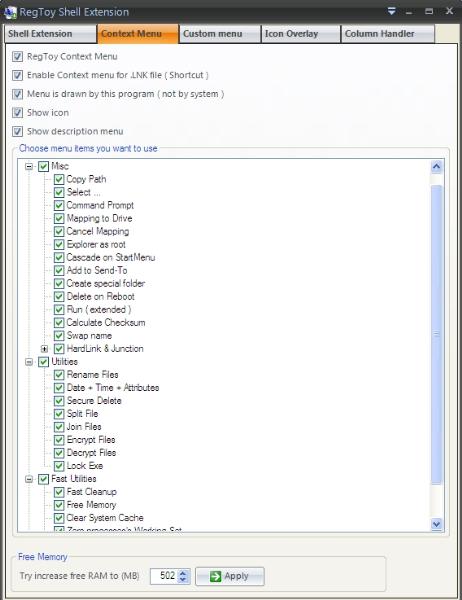This screenshot has height=600, width=462.
Task: Click the tree scrollbar down arrow
Action: 436,524
